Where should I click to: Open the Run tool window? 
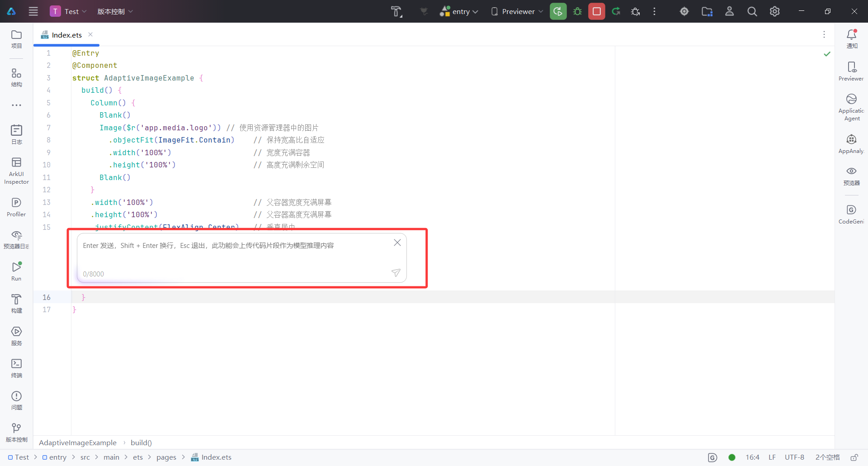pos(16,271)
